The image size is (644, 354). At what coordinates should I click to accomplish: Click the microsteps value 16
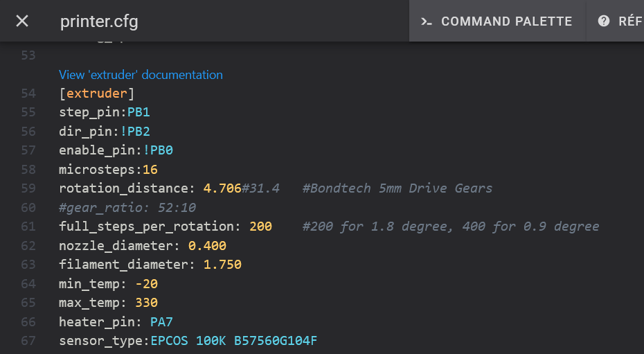(150, 169)
